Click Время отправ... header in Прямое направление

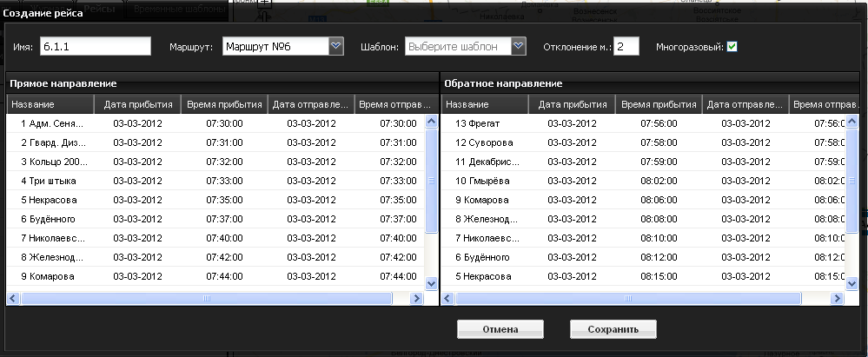pos(394,104)
